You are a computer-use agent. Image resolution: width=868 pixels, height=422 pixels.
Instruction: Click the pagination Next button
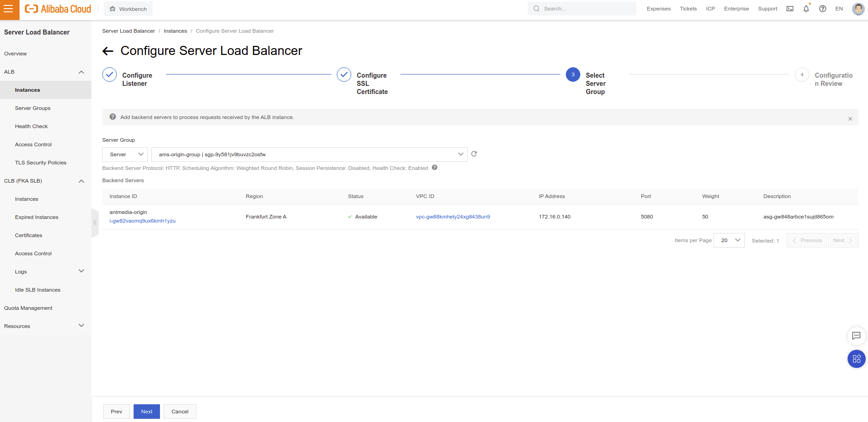[843, 240]
